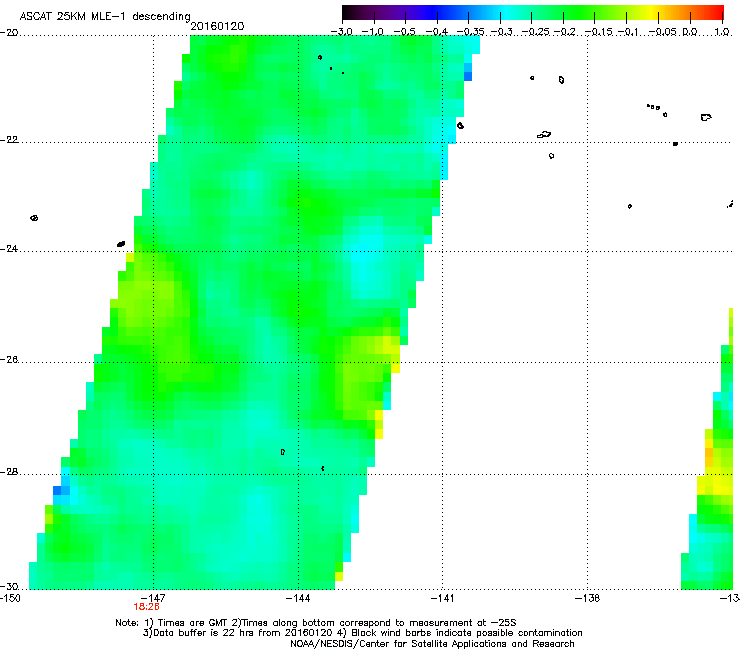Click the colorbar label -0.5

click(x=405, y=32)
